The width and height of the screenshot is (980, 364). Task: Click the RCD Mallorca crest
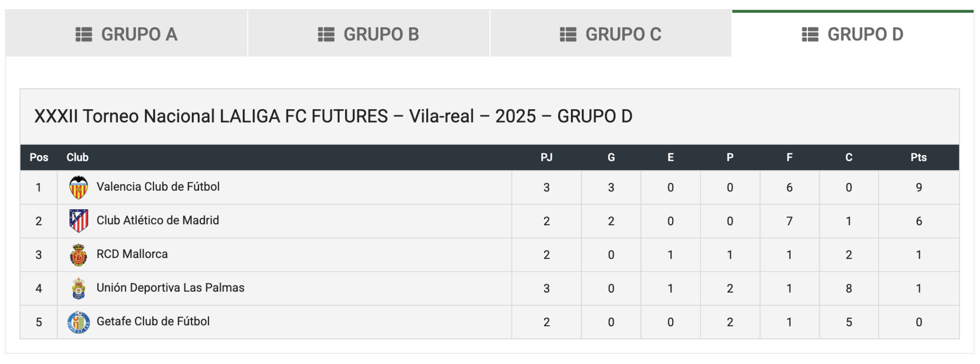click(78, 255)
